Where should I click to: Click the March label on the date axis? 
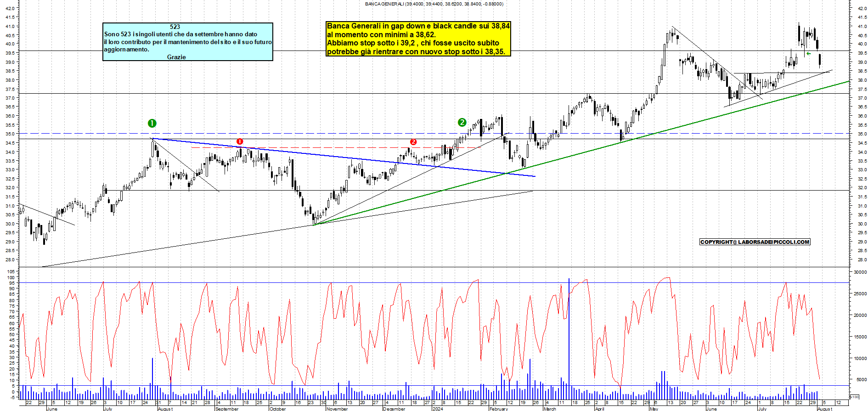pyautogui.click(x=550, y=409)
